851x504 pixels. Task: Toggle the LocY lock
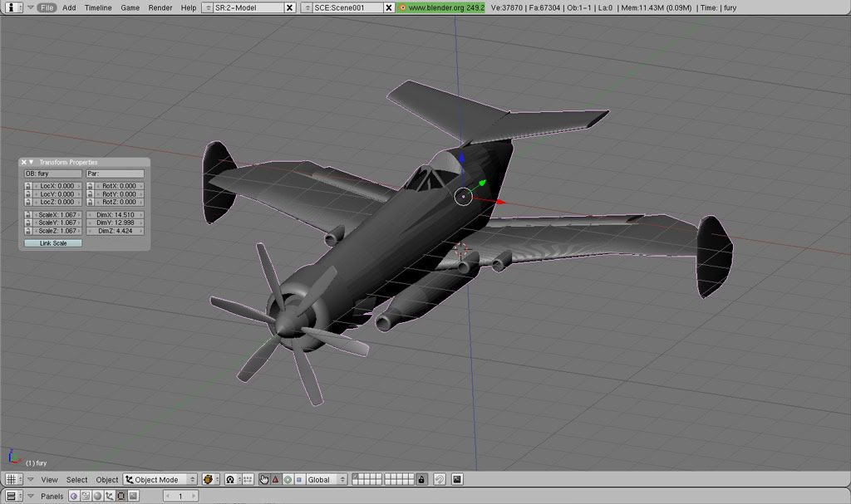coord(27,194)
